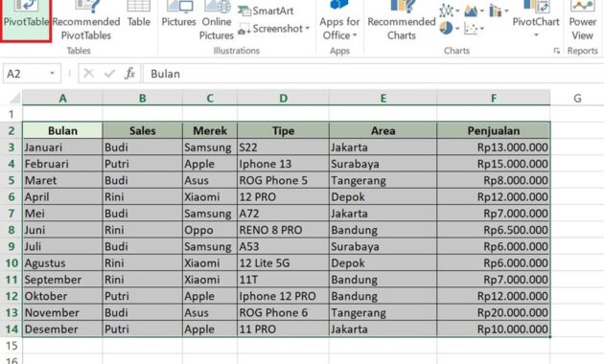The image size is (604, 364).
Task: Select the area chart icon
Action: [x=471, y=11]
